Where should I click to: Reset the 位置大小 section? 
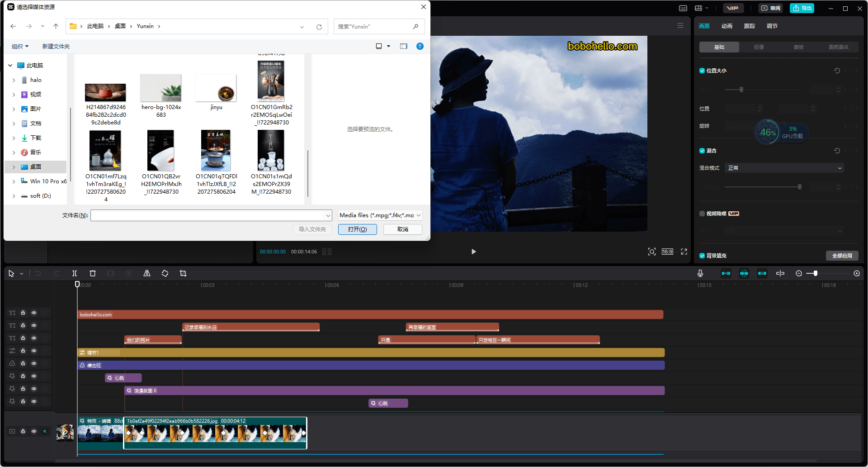pyautogui.click(x=837, y=71)
